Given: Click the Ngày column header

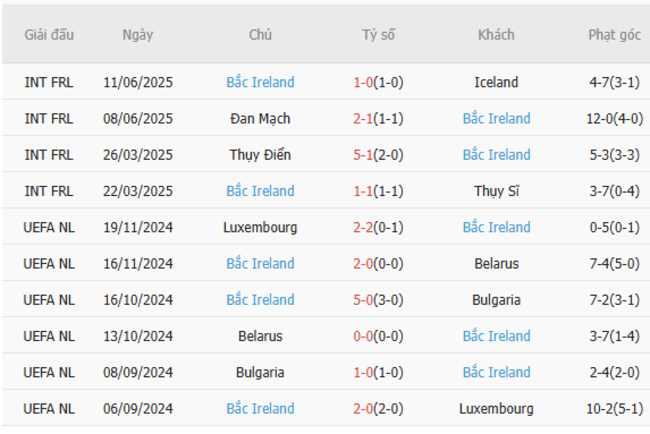Looking at the screenshot, I should click(x=138, y=34).
